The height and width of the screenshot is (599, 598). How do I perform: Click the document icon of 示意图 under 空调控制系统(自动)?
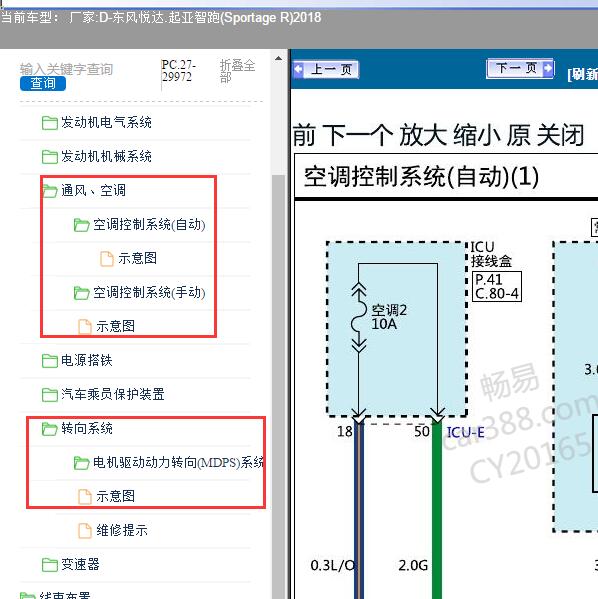[107, 259]
